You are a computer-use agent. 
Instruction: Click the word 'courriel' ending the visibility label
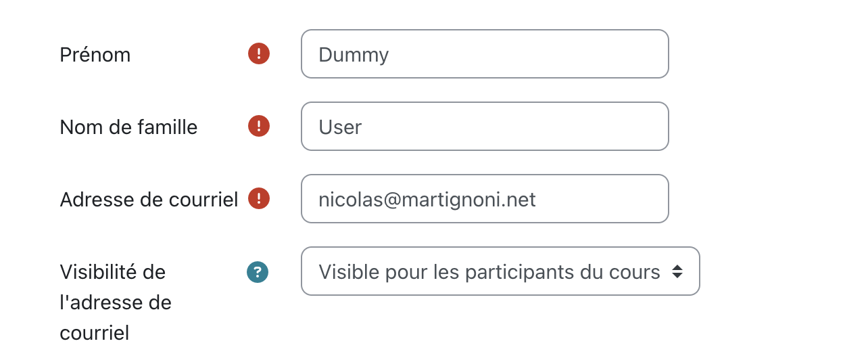click(94, 333)
